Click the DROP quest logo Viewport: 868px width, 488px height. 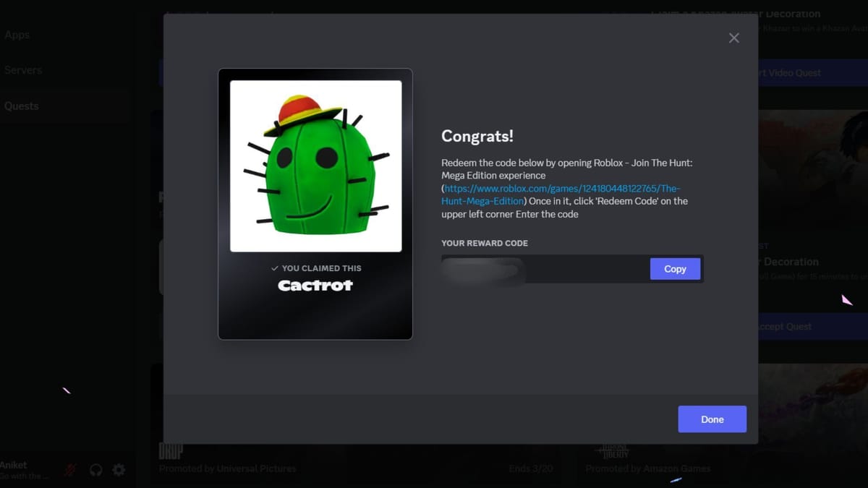[x=171, y=451]
